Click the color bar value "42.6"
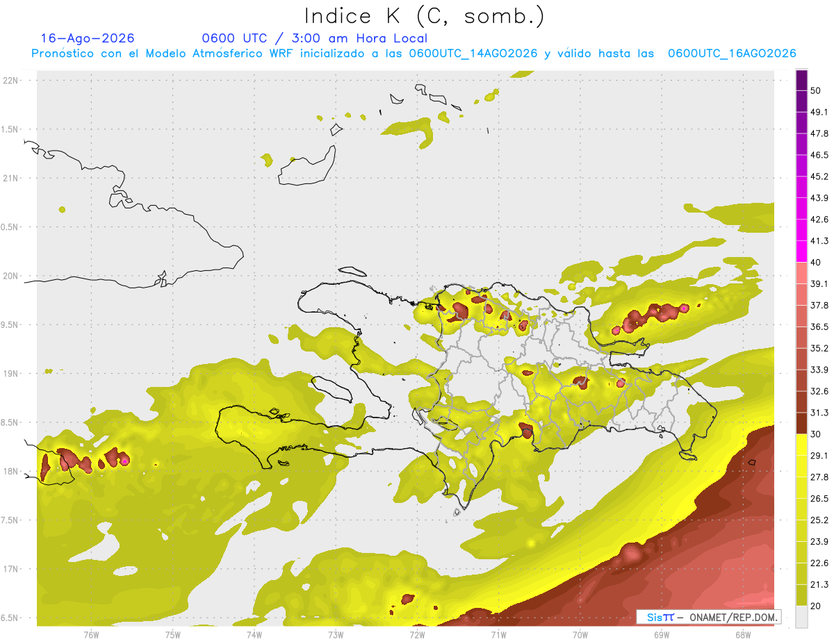This screenshot has height=644, width=834. click(x=819, y=220)
